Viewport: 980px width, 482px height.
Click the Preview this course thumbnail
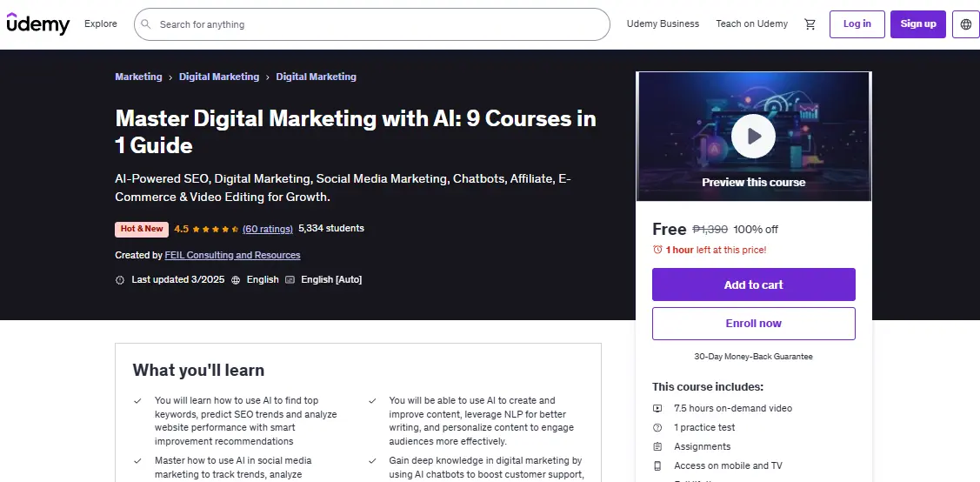point(754,137)
